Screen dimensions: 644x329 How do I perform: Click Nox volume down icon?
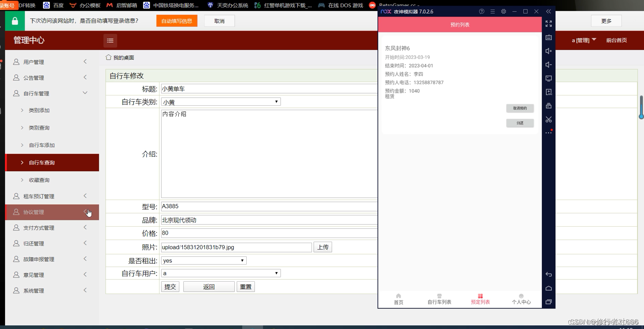pos(549,64)
